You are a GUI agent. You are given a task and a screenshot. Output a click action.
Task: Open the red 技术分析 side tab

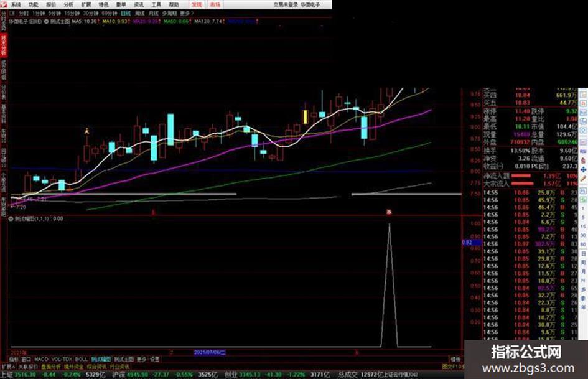[x=4, y=45]
